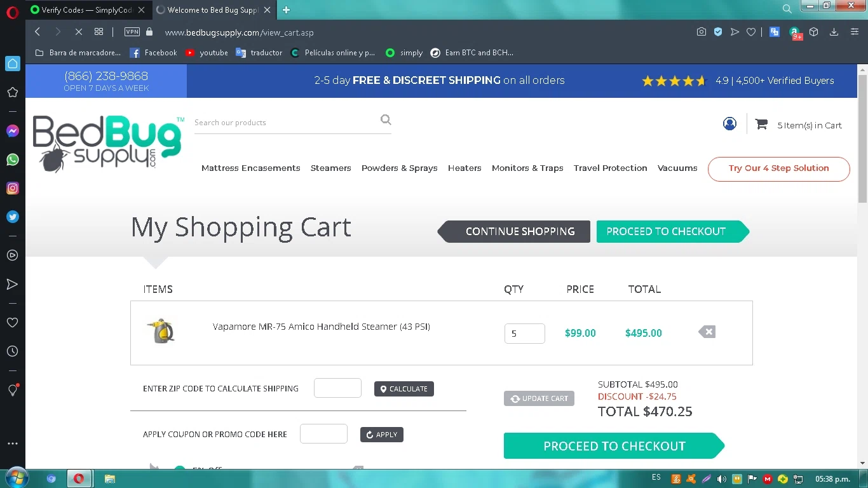The image size is (868, 488).
Task: Open the youtube bookmark
Action: coord(207,53)
